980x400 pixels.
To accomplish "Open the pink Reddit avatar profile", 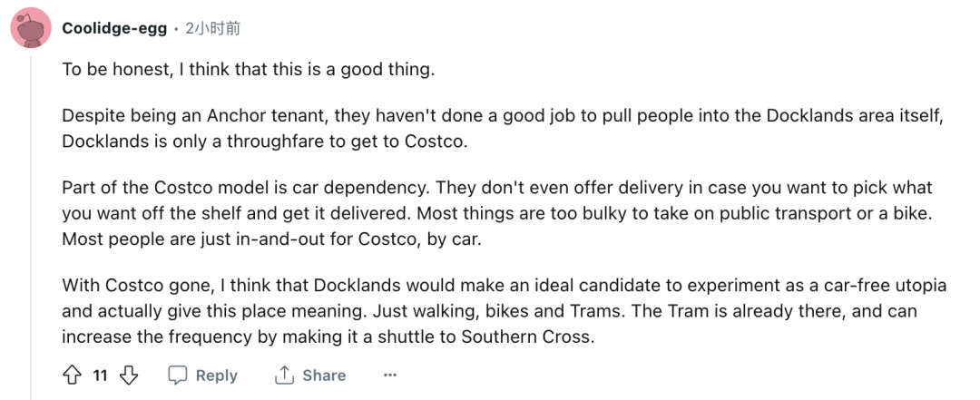I will 31,27.
